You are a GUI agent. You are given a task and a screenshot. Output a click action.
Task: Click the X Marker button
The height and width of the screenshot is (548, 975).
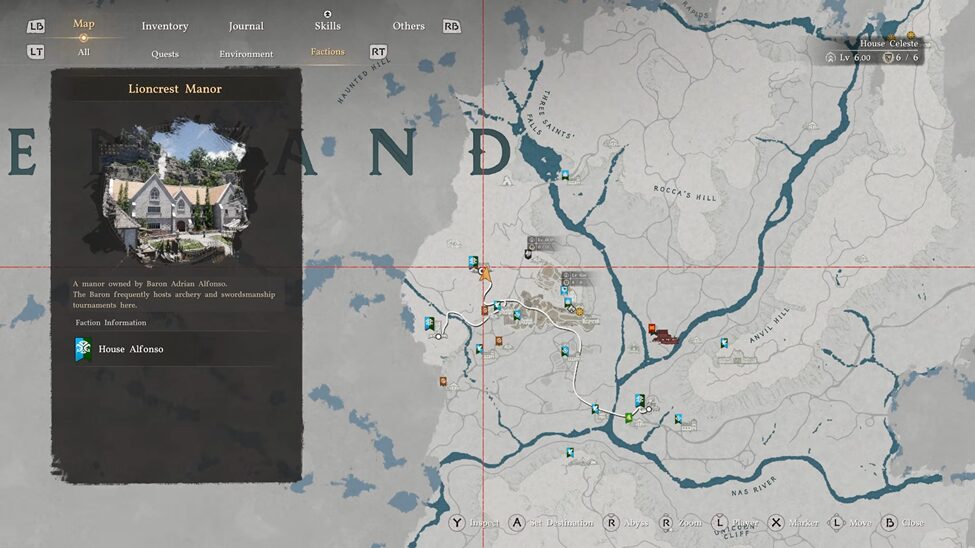click(793, 522)
